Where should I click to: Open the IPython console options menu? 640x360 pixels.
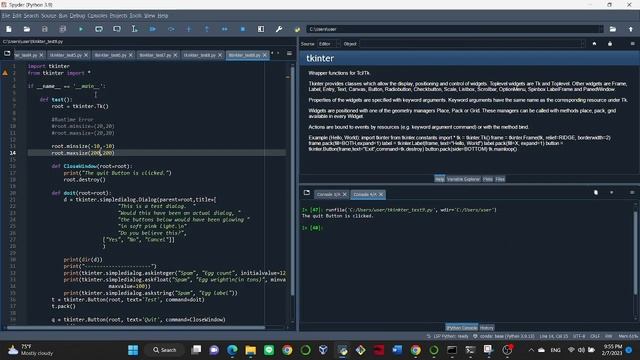point(632,193)
